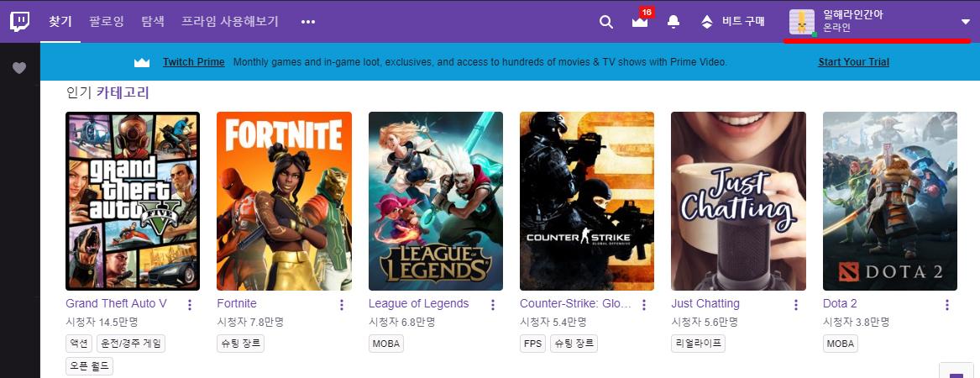Click the username 일해라인간아
This screenshot has height=378, width=980.
pos(853,15)
